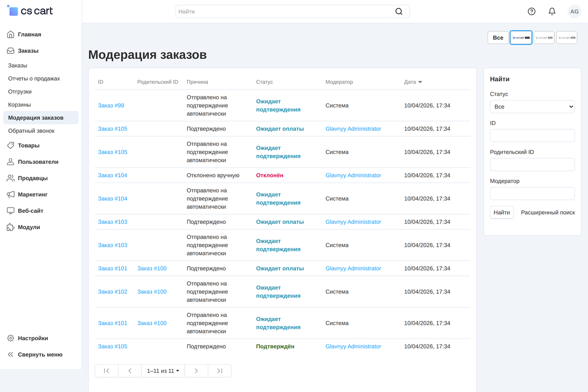Click the Отклонено вручную reason cell
Viewport: 588px width, 392px height.
[213, 175]
